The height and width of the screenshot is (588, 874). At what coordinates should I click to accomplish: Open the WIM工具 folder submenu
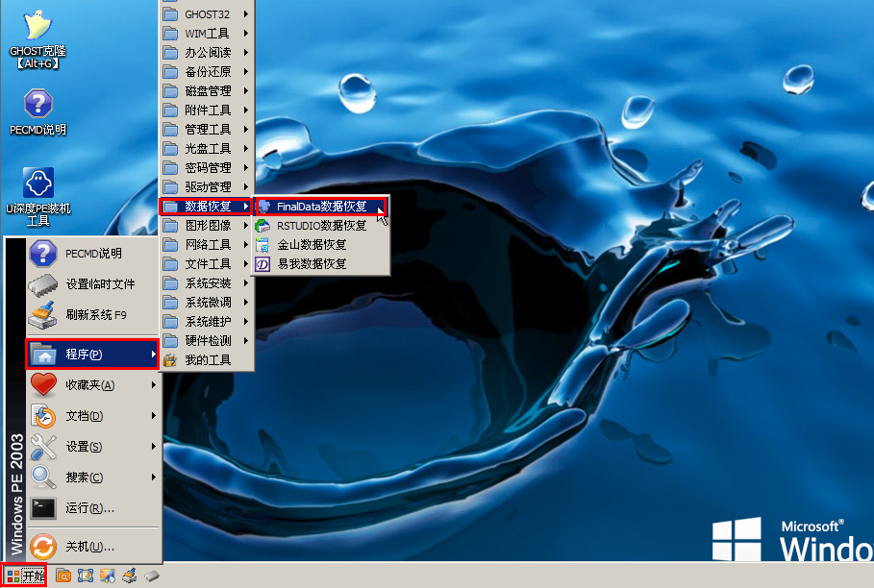pos(207,34)
